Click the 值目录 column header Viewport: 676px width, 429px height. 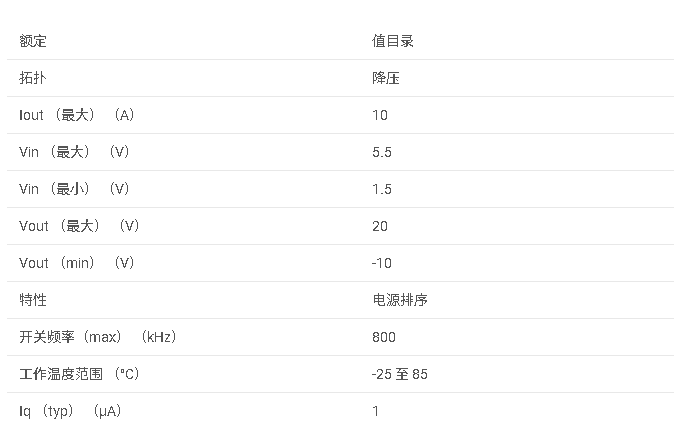[393, 41]
